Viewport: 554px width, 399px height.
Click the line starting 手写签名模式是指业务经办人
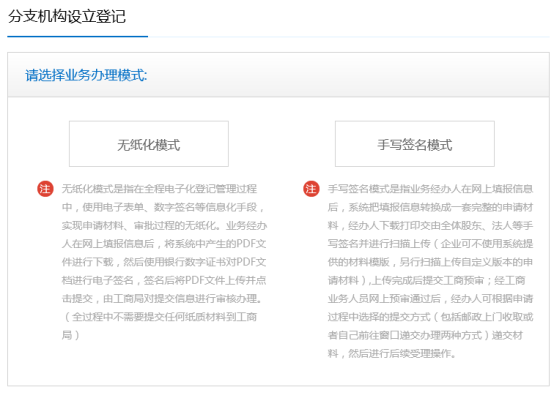tap(430, 189)
